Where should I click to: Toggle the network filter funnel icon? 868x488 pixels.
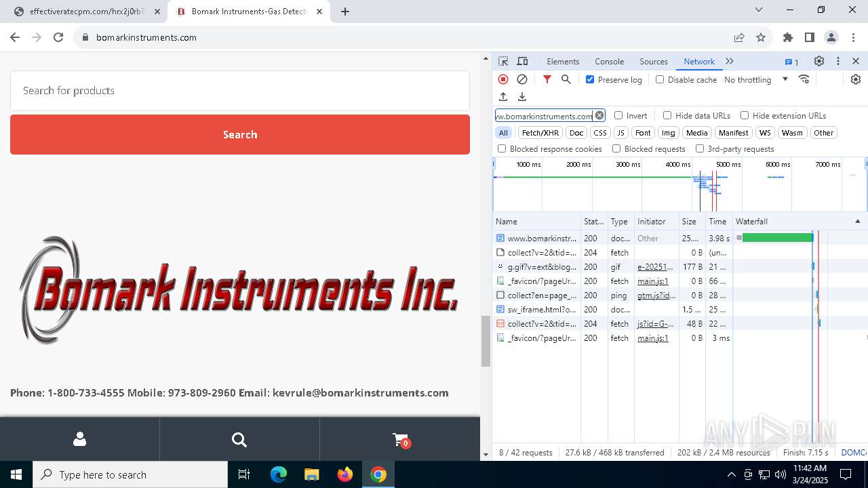tap(547, 79)
